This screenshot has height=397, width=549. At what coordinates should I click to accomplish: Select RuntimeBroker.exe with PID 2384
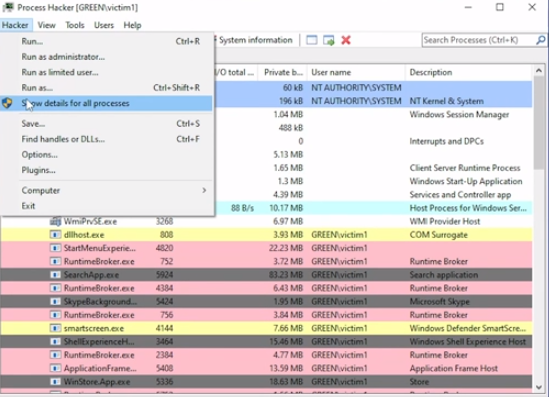click(266, 355)
